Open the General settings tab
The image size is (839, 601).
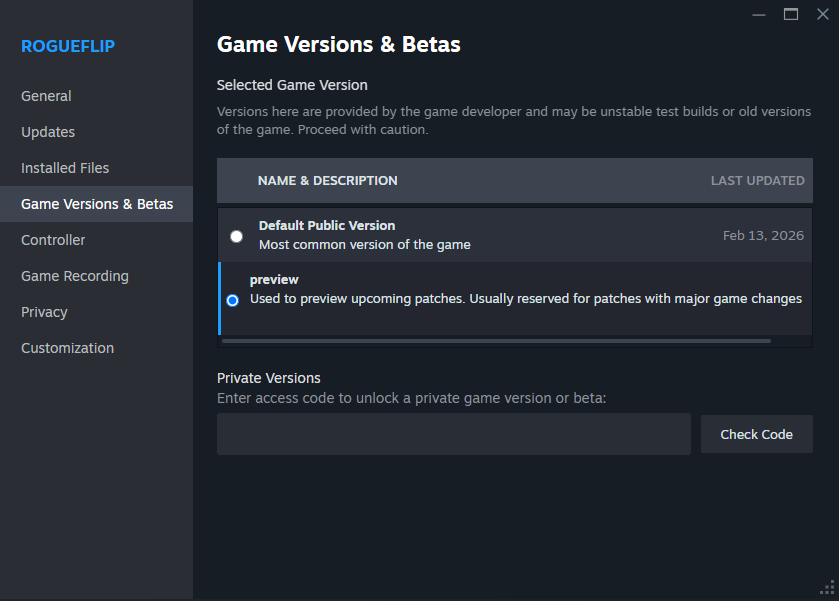click(46, 96)
